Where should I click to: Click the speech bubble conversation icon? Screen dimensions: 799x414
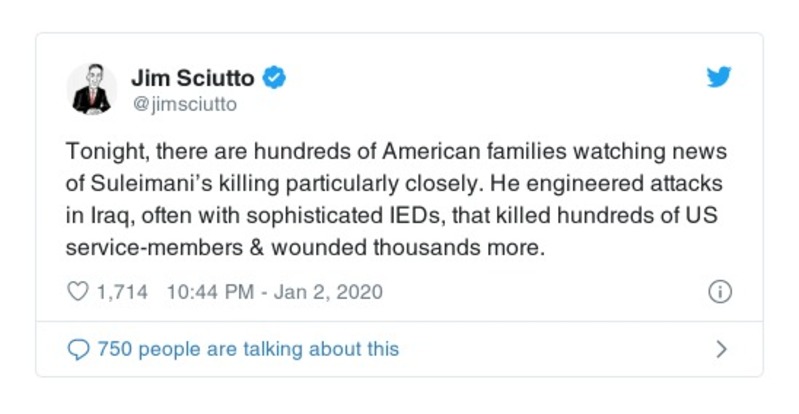(x=77, y=349)
